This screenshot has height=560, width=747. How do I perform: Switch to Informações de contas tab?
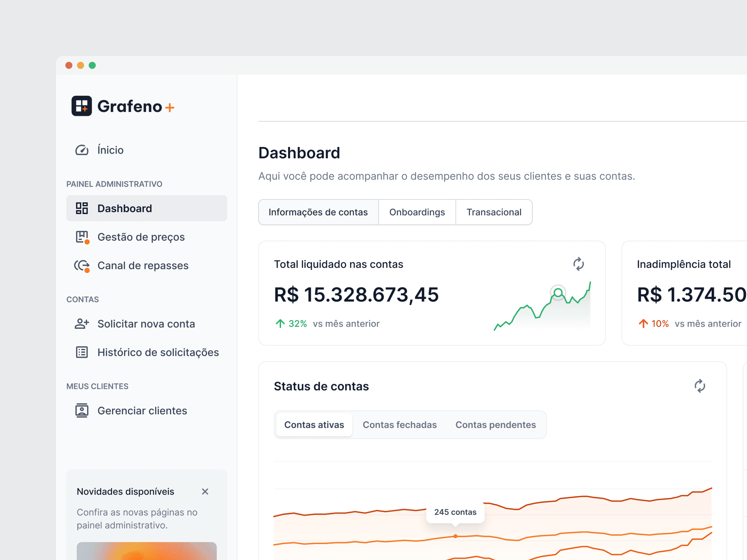pyautogui.click(x=318, y=212)
